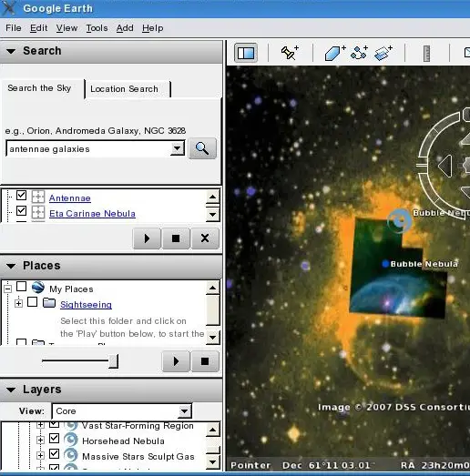The image size is (470, 476).
Task: Open the Eta Carinae Nebula link
Action: [x=92, y=213]
